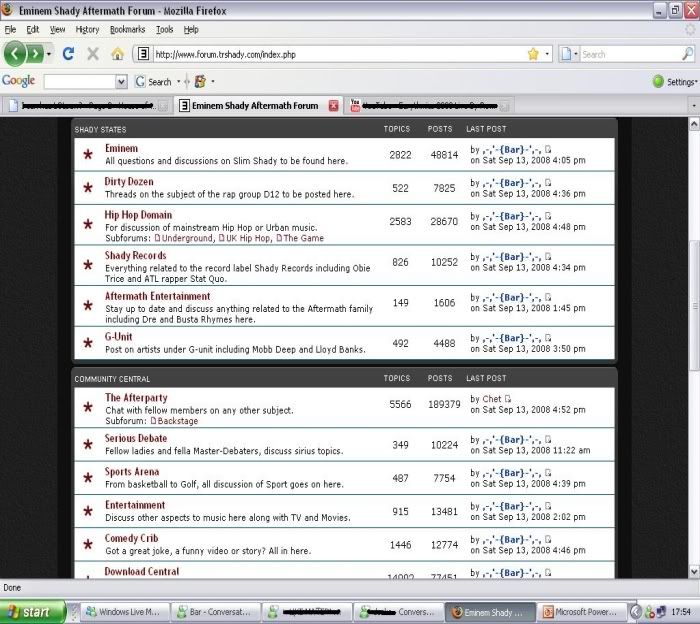Open the View menu
Image resolution: width=700 pixels, height=624 pixels.
point(57,29)
